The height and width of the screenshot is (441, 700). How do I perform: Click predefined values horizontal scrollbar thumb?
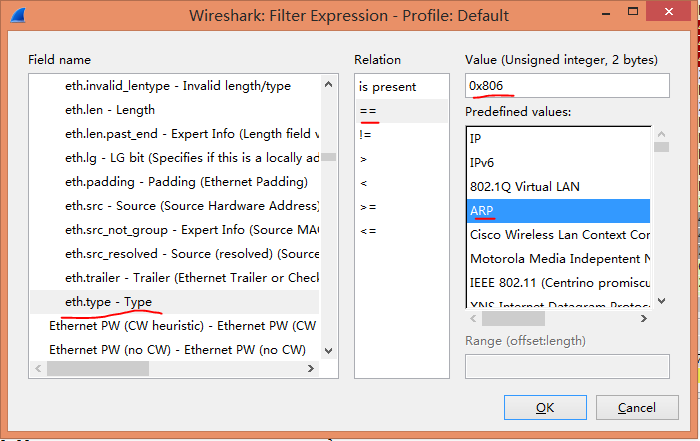(513, 319)
